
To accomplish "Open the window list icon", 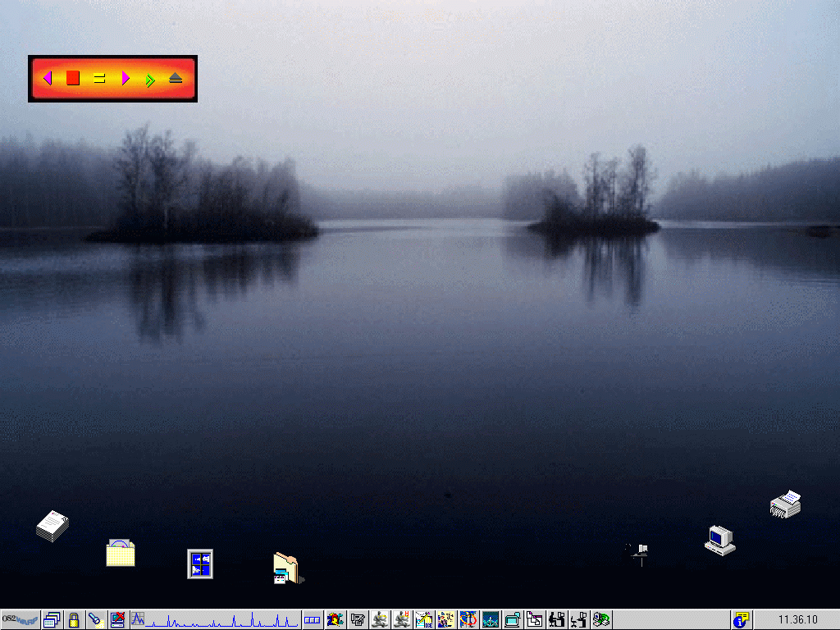I will pyautogui.click(x=52, y=620).
